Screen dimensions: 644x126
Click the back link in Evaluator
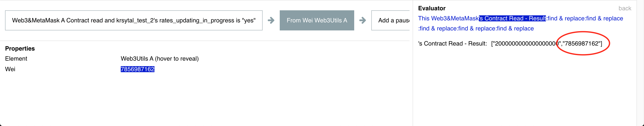(625, 8)
